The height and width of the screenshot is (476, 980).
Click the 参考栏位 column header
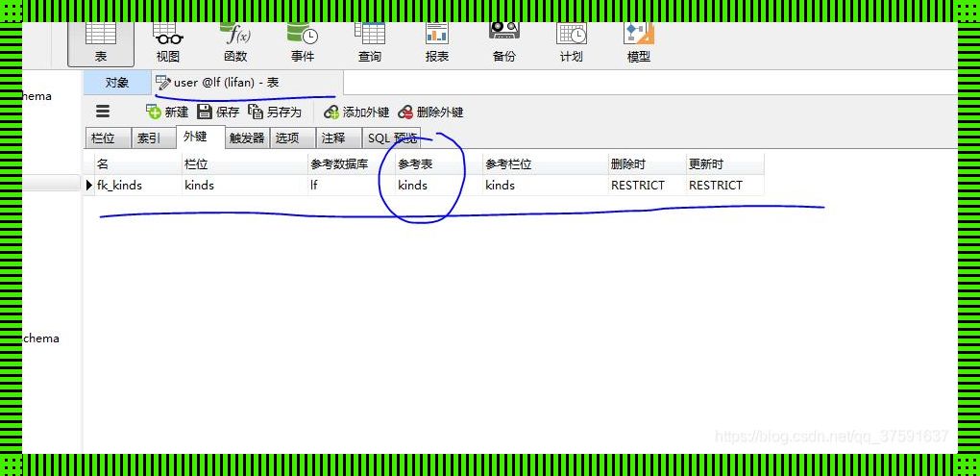click(x=546, y=164)
